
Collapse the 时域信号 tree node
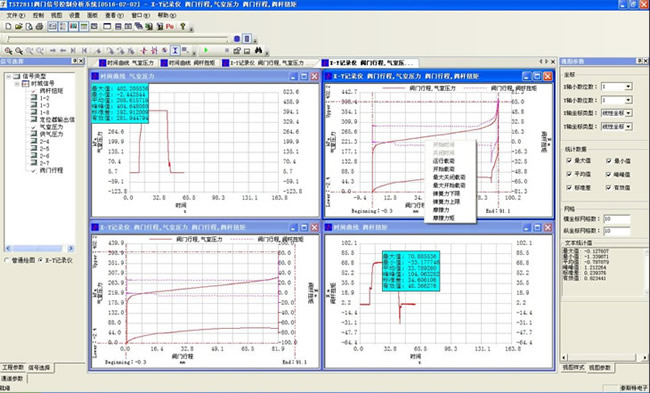[17, 84]
